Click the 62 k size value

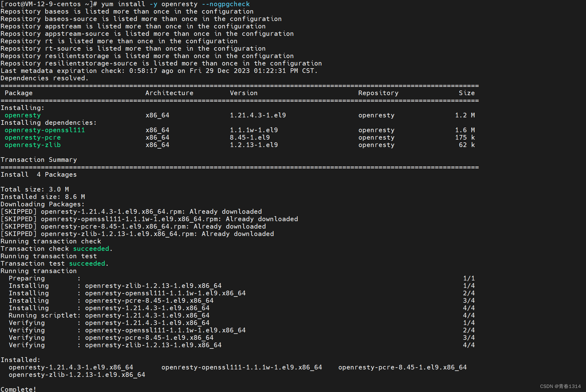[x=467, y=145]
